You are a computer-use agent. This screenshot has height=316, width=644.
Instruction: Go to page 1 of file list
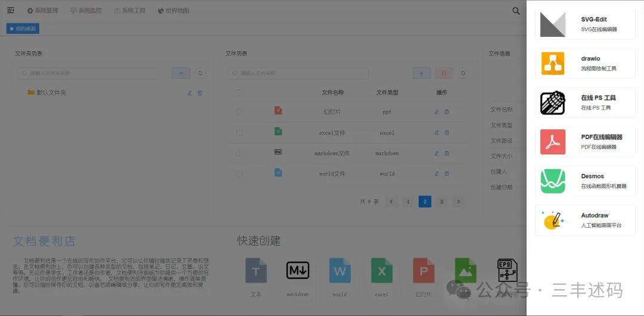[408, 202]
